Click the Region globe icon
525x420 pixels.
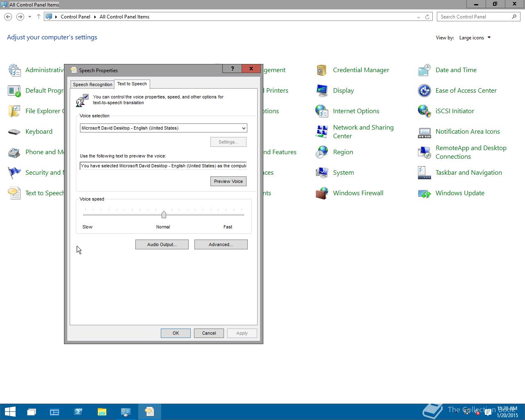click(322, 152)
